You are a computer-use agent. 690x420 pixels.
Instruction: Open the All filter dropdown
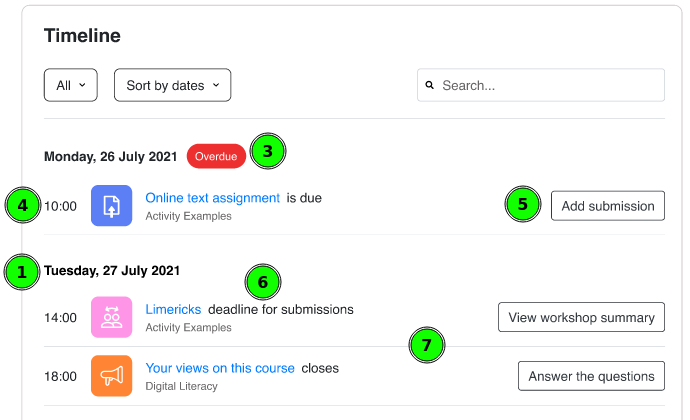[x=71, y=85]
